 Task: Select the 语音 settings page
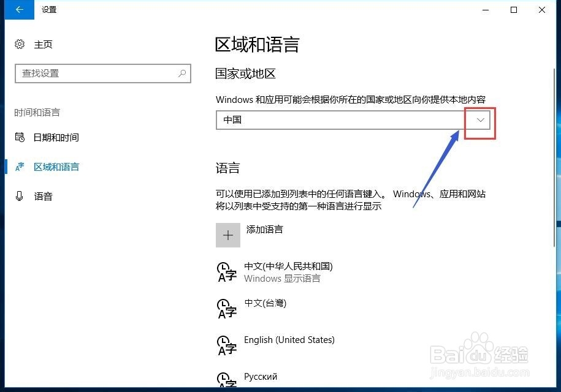click(44, 196)
